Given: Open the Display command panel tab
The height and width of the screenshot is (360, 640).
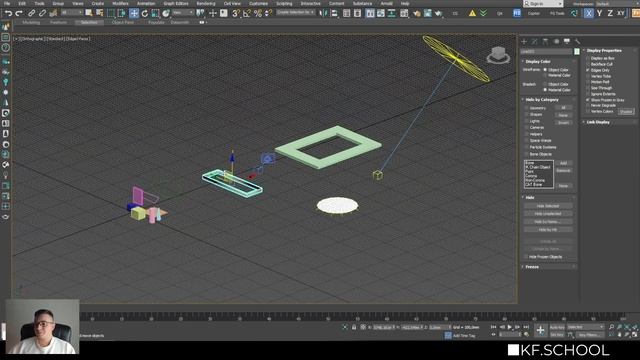Looking at the screenshot, I should pos(567,41).
